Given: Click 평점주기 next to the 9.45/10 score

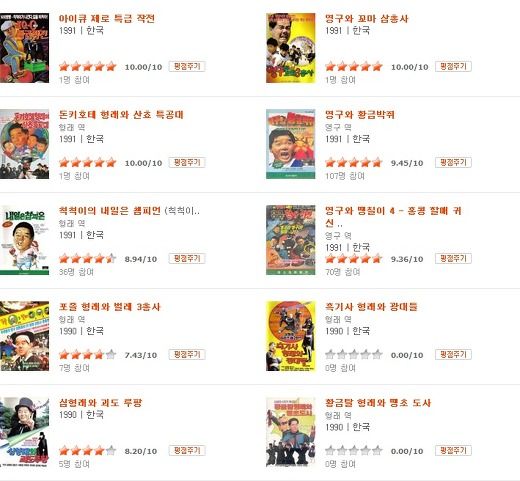Looking at the screenshot, I should [453, 162].
